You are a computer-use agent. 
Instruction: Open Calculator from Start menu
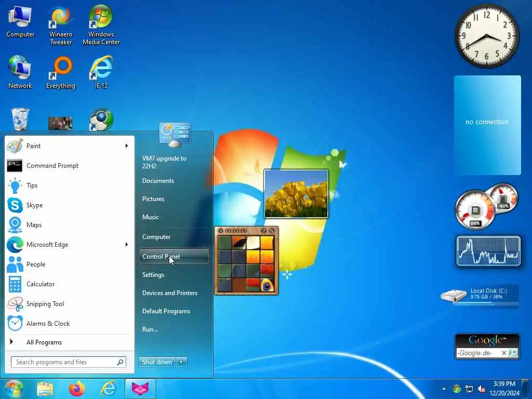tap(70, 284)
